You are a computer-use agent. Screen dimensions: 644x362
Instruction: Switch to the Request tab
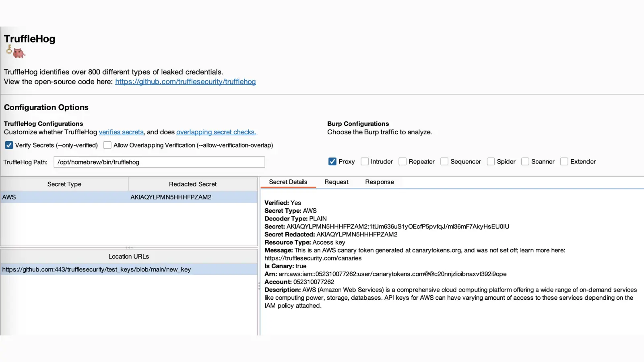coord(336,182)
